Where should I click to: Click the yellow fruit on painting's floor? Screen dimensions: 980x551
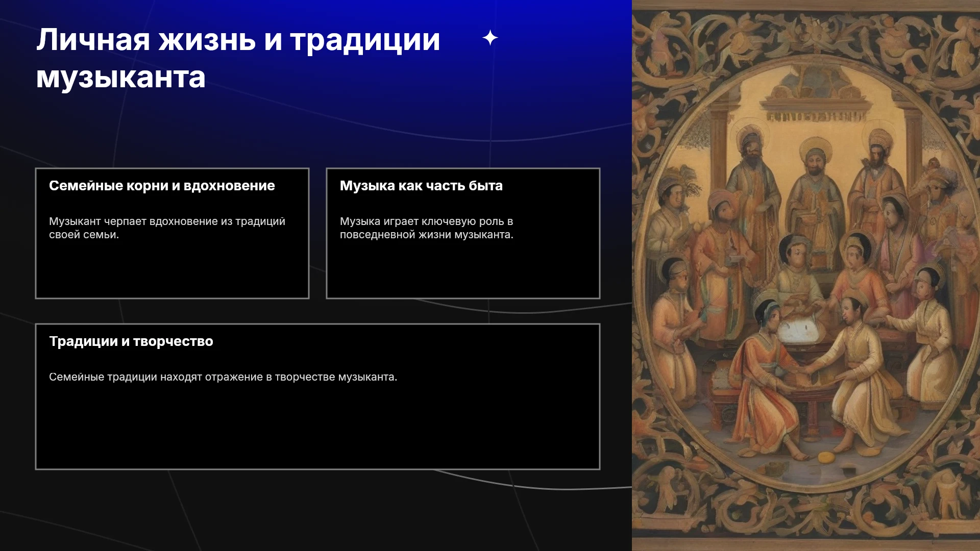(825, 457)
